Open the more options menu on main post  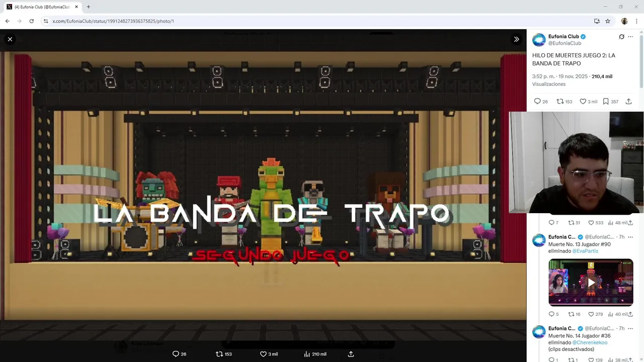coord(630,37)
